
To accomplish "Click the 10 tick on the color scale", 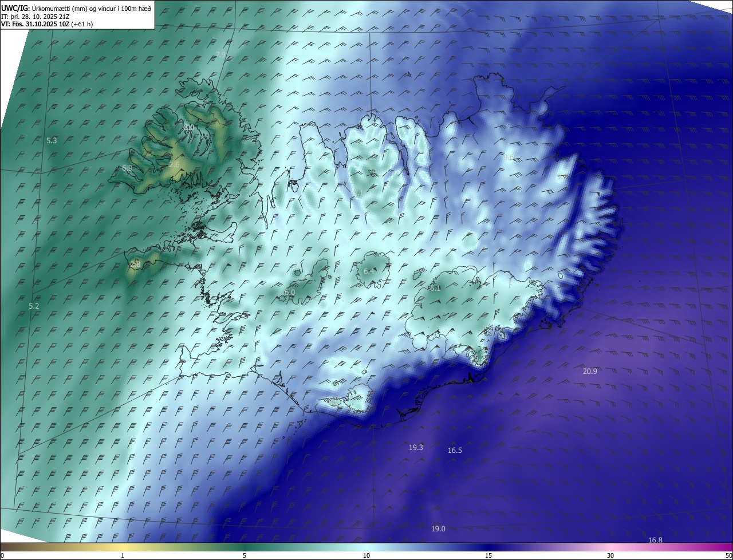I will [x=366, y=555].
